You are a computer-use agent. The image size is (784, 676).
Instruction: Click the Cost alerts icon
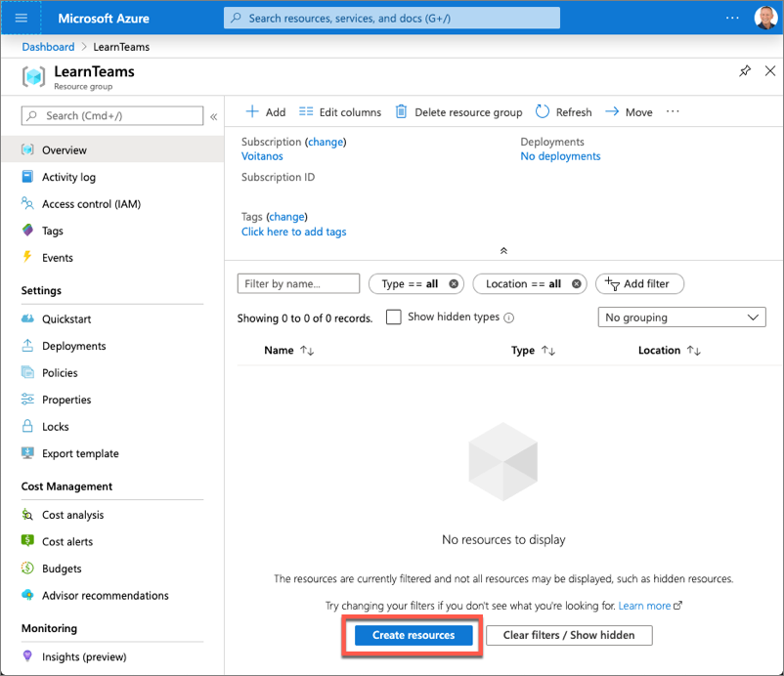coord(27,540)
